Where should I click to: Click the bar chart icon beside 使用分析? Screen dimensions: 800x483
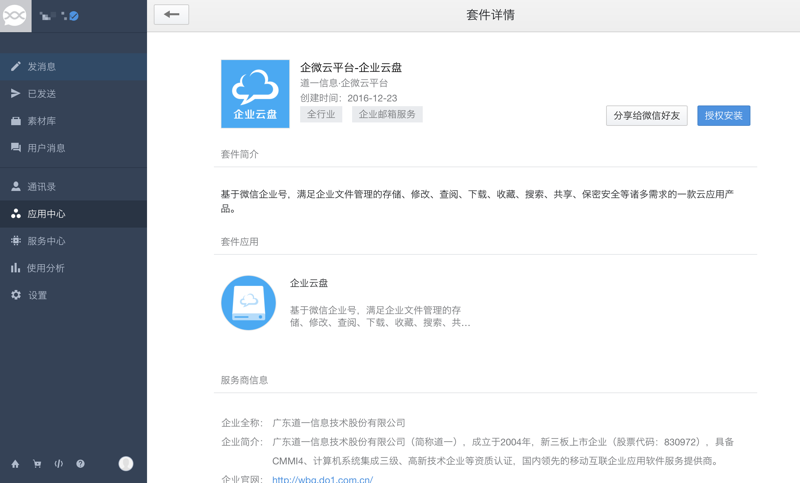pyautogui.click(x=16, y=268)
